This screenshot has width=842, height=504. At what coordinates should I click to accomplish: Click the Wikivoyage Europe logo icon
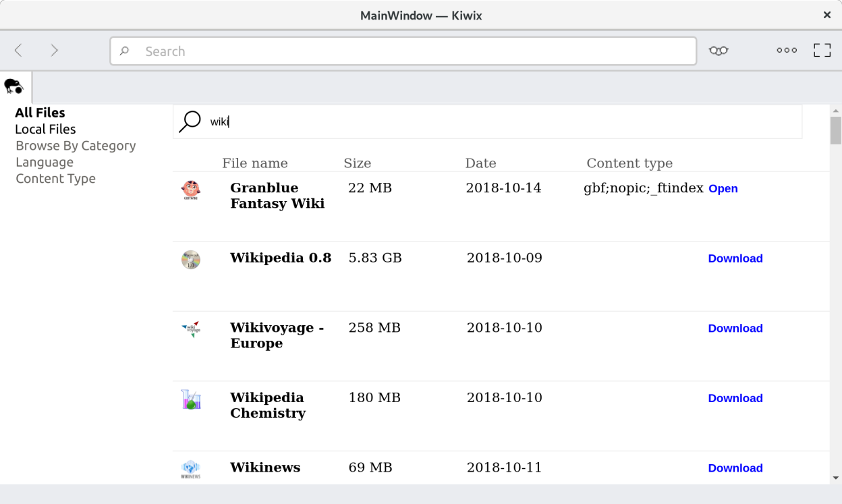[x=191, y=329]
